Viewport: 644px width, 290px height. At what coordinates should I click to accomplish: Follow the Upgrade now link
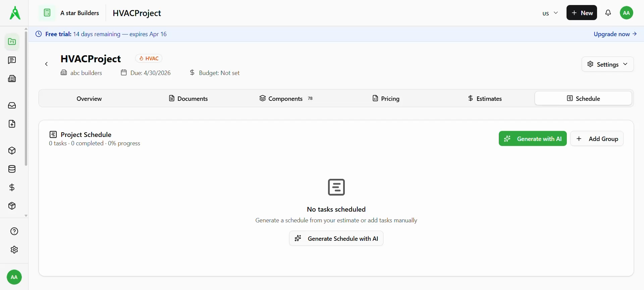pyautogui.click(x=615, y=34)
